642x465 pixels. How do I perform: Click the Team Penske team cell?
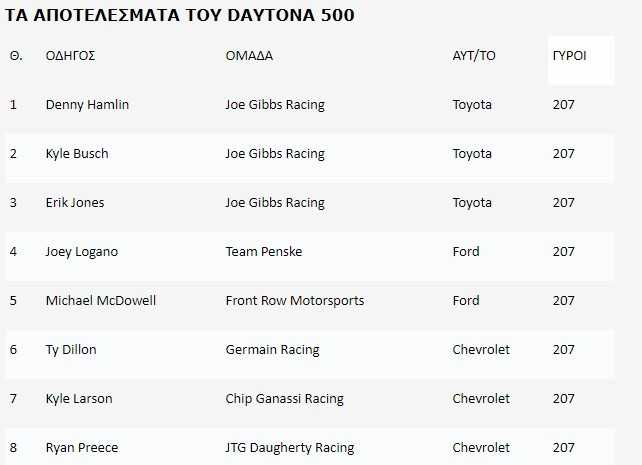(x=264, y=252)
